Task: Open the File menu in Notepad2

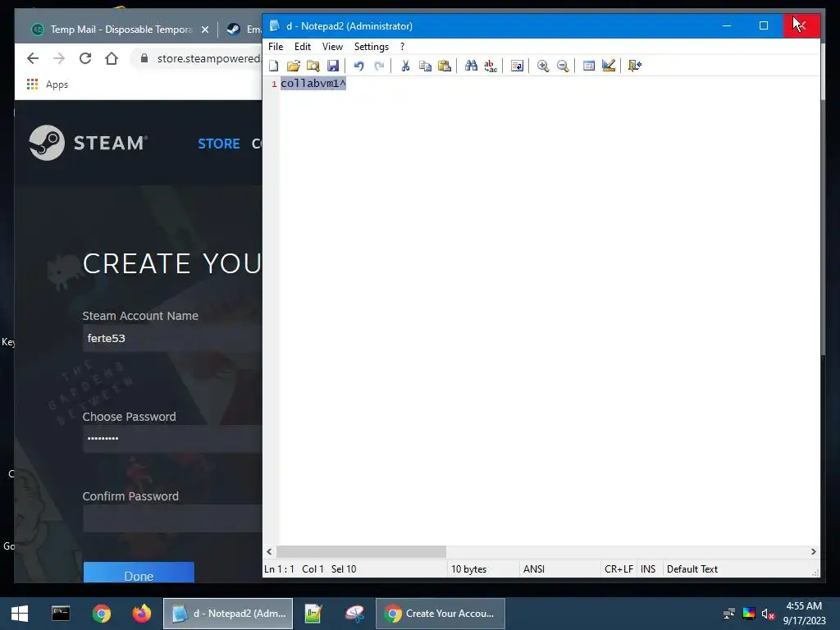Action: click(276, 47)
